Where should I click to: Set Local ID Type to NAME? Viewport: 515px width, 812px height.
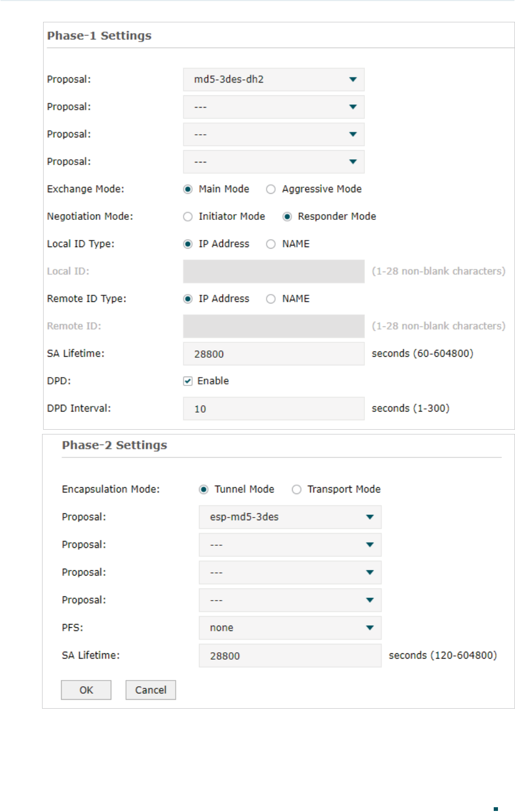point(271,244)
